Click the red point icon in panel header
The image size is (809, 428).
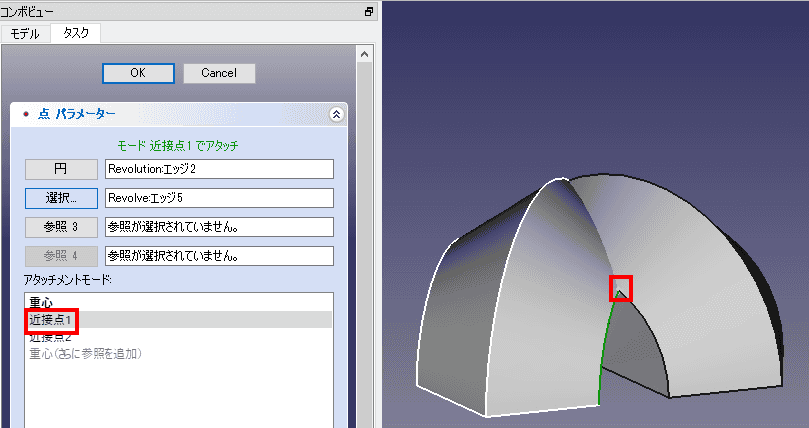tap(26, 114)
